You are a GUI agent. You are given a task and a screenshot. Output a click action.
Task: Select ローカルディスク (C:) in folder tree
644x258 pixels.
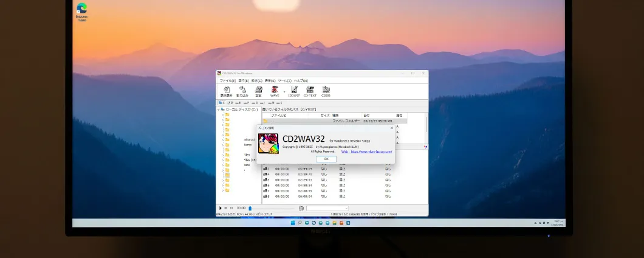click(242, 110)
